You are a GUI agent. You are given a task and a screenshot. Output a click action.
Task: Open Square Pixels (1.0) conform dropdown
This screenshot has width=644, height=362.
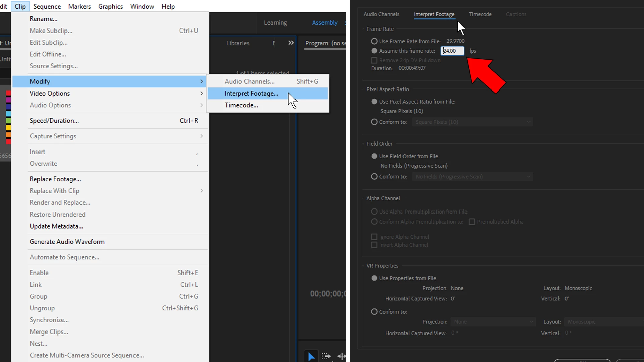pyautogui.click(x=472, y=122)
